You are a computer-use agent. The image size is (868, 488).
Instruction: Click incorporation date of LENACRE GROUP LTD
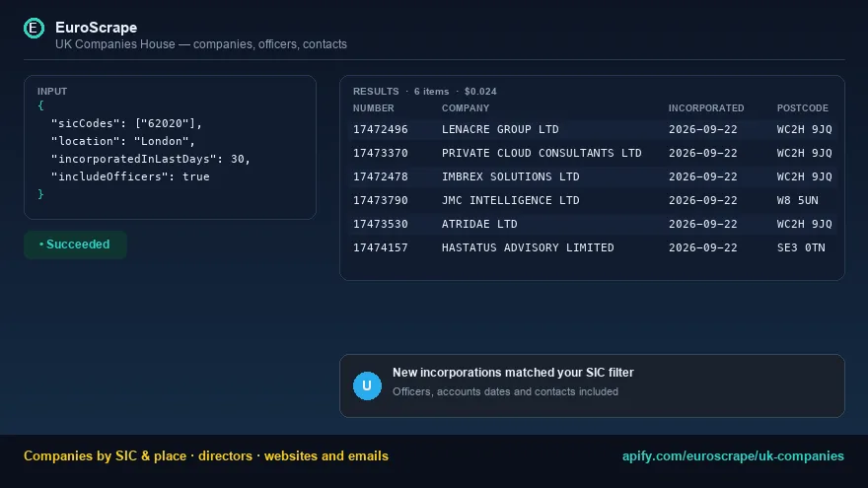[702, 129]
